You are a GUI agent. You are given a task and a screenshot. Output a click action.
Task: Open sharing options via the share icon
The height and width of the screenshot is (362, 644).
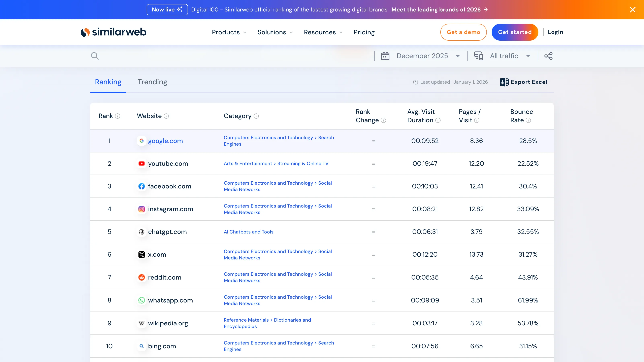click(x=548, y=56)
